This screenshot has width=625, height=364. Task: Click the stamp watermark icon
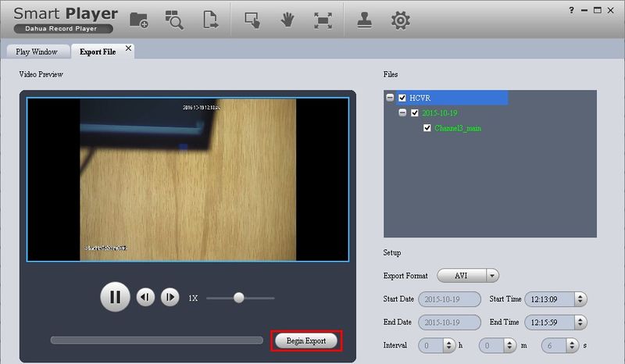(365, 20)
